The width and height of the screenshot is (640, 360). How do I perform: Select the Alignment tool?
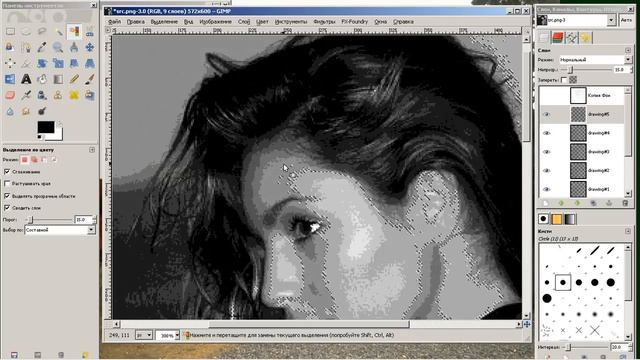click(x=10, y=63)
